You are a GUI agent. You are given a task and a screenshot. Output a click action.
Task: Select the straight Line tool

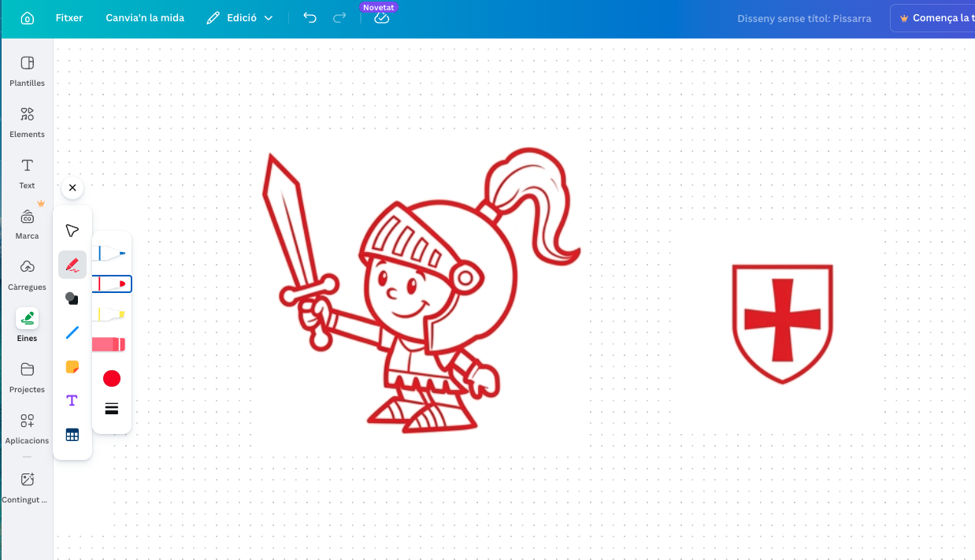(x=72, y=332)
